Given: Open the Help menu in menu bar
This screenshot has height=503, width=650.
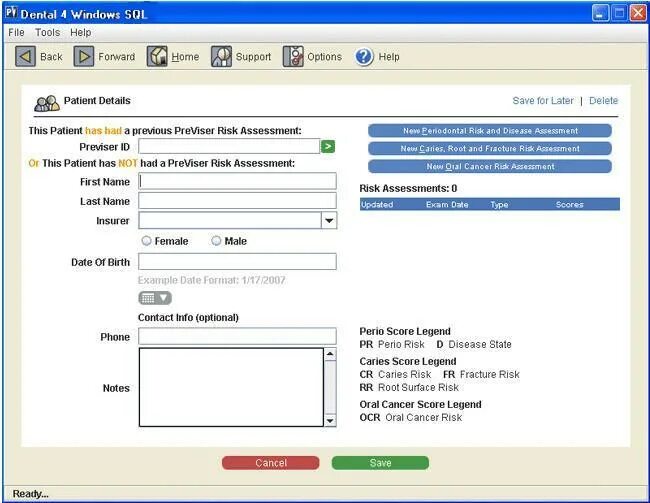Looking at the screenshot, I should pos(80,32).
